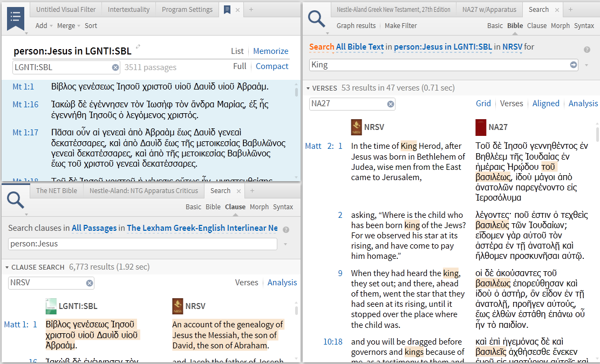The image size is (600, 364).
Task: Switch Bible results to Aligned view
Action: (546, 103)
